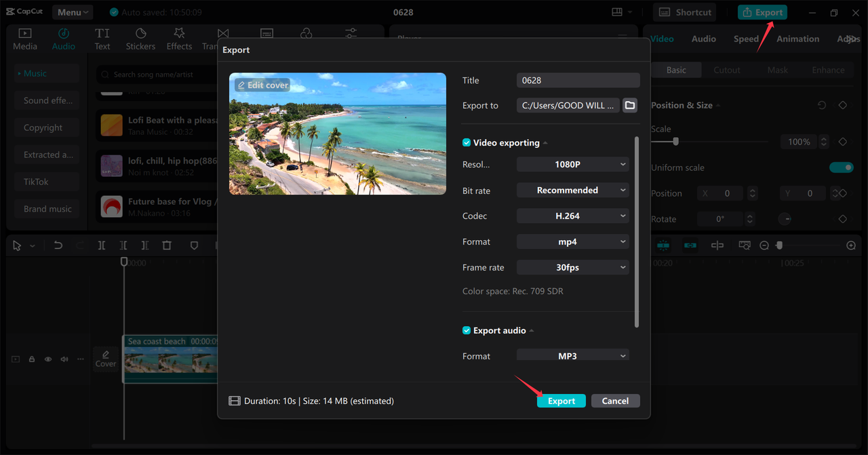Select the Cutout sub-tab
Screen dimensions: 868x455
[x=727, y=70]
